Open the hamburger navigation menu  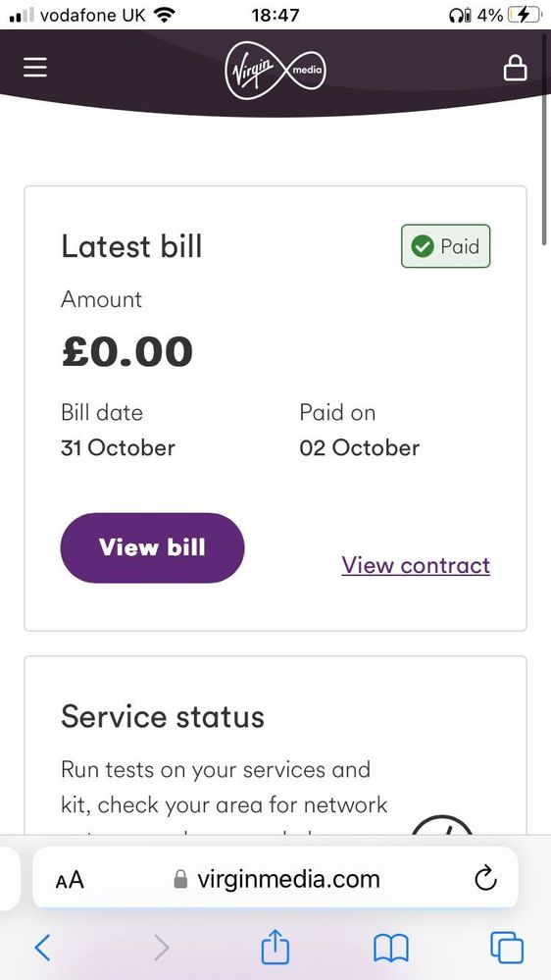[x=35, y=68]
